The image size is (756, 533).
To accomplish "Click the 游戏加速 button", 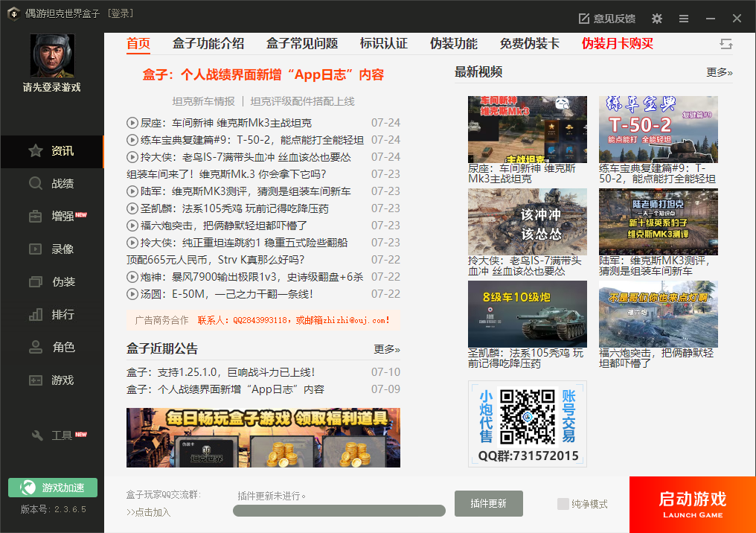I will pos(53,488).
